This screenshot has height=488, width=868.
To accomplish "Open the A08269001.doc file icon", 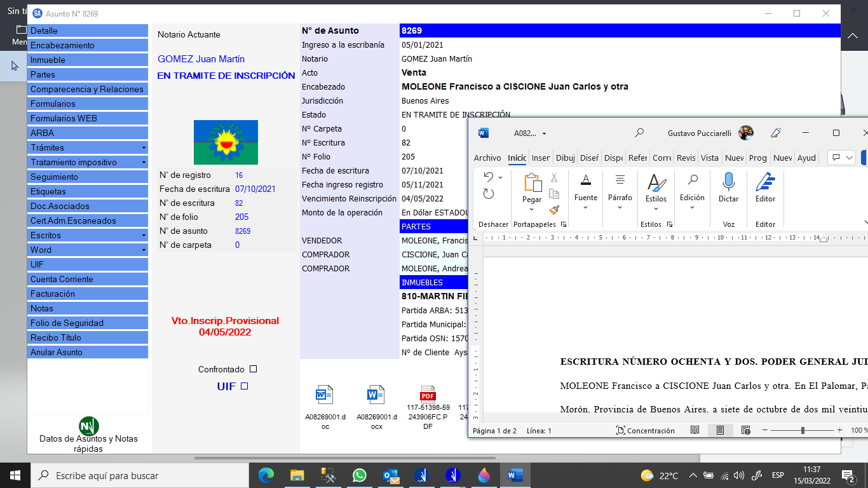I will 325,396.
